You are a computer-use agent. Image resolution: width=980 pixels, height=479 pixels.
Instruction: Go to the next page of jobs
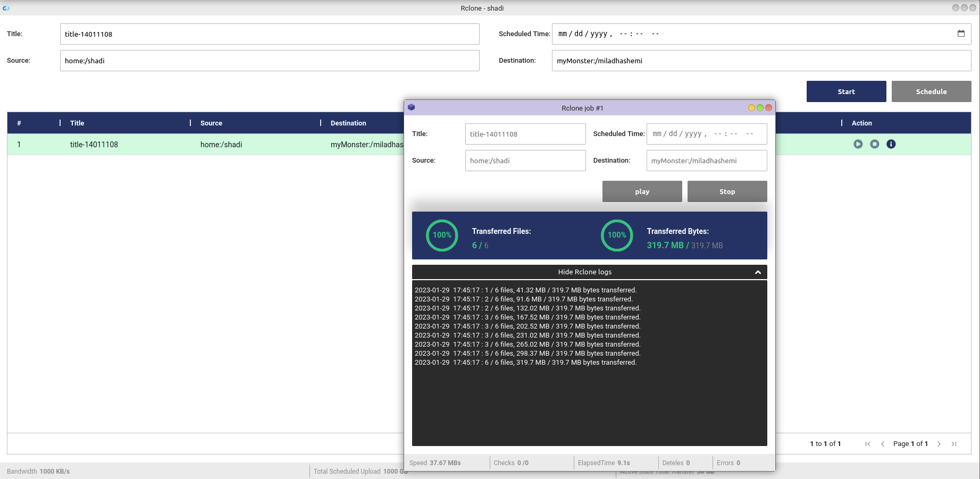[x=939, y=444]
